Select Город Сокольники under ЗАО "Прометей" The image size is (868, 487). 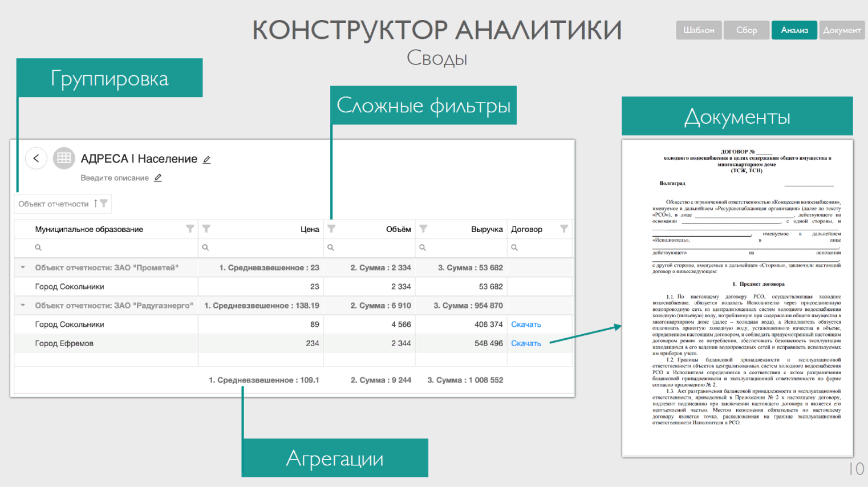(x=70, y=287)
